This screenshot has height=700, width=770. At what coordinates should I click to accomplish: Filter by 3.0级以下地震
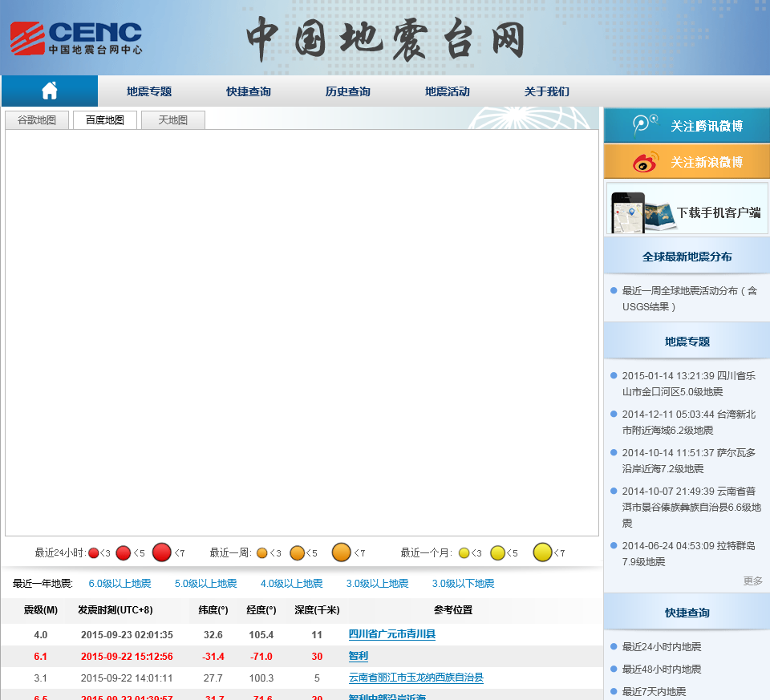coord(463,583)
